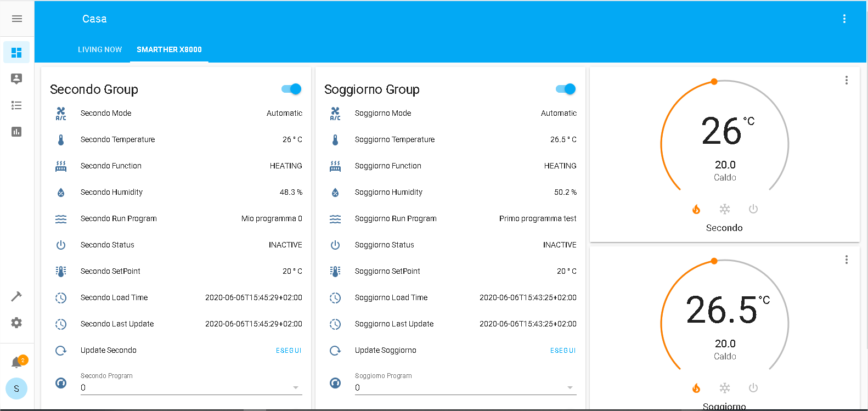Screen dimensions: 868x411
Task: Click the Secondo Humidity droplet icon
Action: point(61,193)
